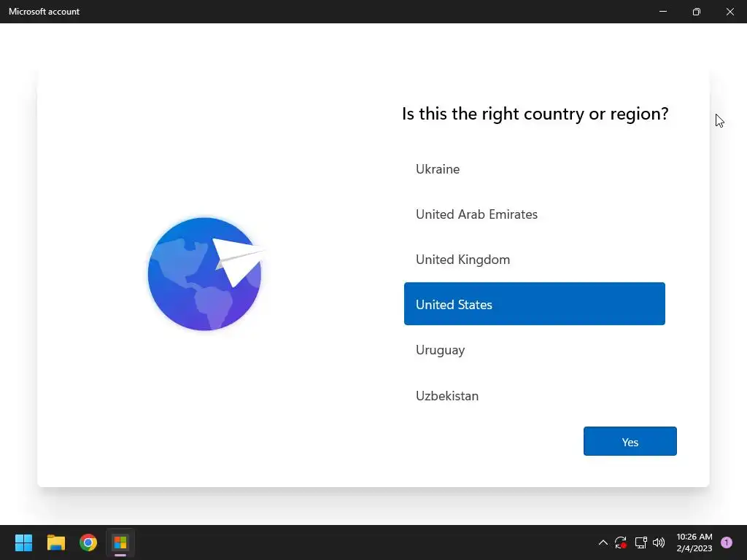Choose Uruguay from the country list
This screenshot has width=747, height=560.
tap(534, 350)
